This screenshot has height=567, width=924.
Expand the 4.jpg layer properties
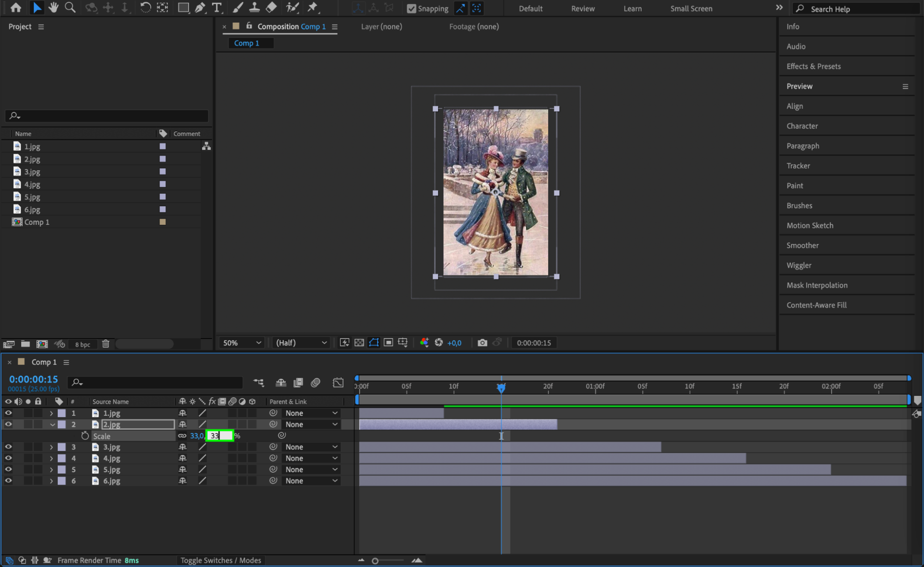[x=51, y=458]
